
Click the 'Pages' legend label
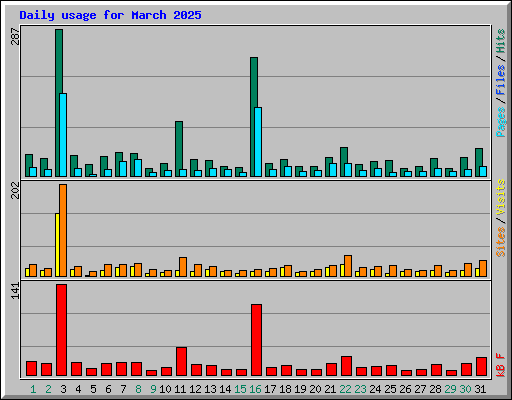tap(501, 122)
